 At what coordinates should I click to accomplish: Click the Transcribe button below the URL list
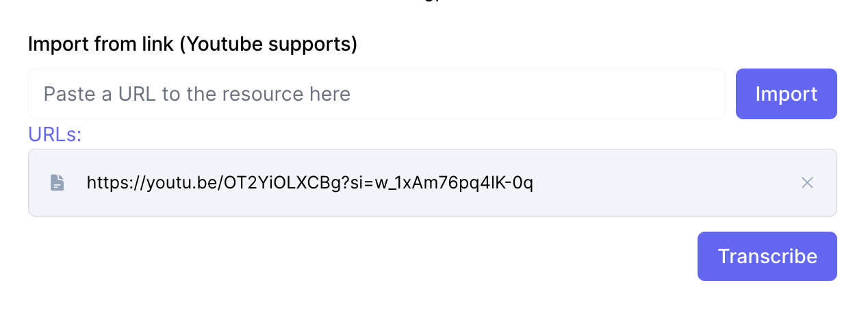tap(767, 256)
